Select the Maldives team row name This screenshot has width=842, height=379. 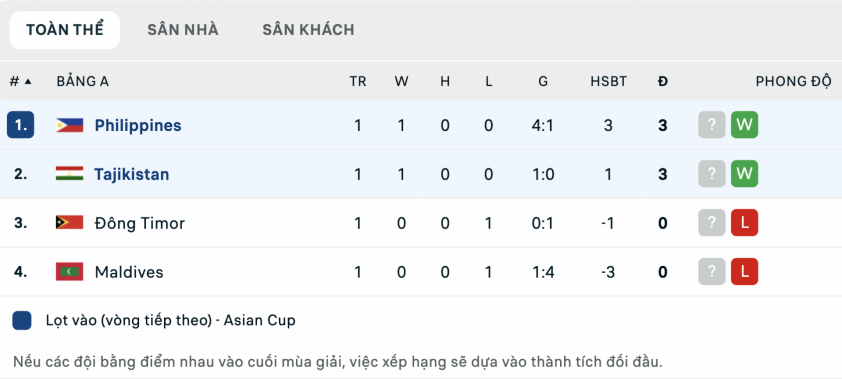(129, 272)
